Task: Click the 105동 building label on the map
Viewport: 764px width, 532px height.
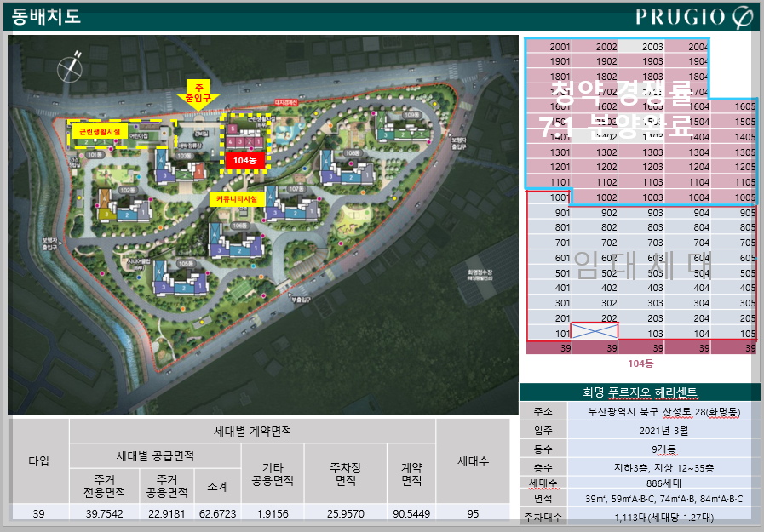Action: [185, 263]
